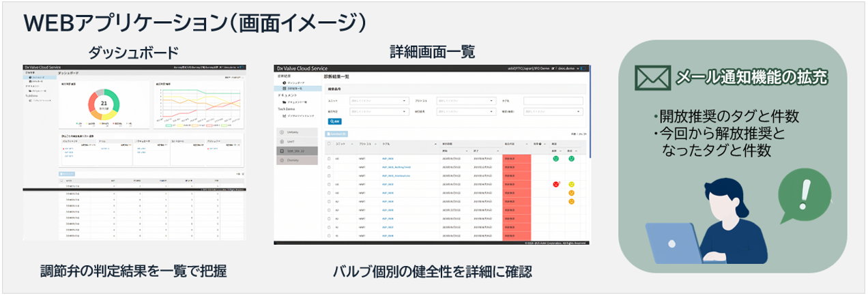868x298 pixels.
Task: Select the SDP_300_12 item in the sidebar
Action: (295, 151)
